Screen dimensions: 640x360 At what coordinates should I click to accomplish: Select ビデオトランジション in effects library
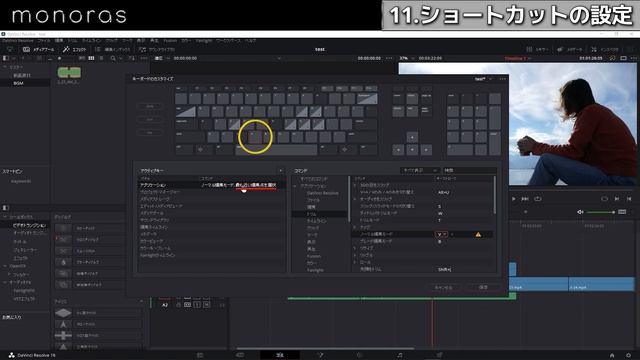pyautogui.click(x=29, y=225)
